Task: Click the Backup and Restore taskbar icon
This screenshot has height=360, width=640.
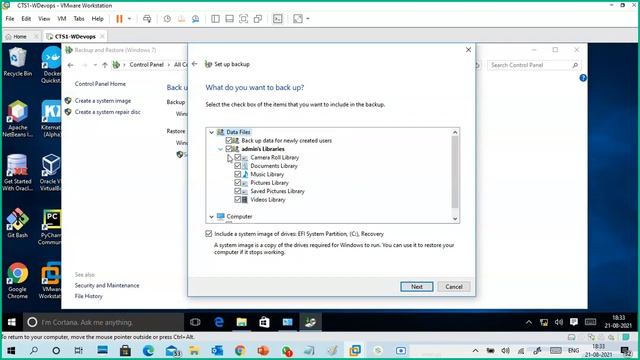Action: 310,322
